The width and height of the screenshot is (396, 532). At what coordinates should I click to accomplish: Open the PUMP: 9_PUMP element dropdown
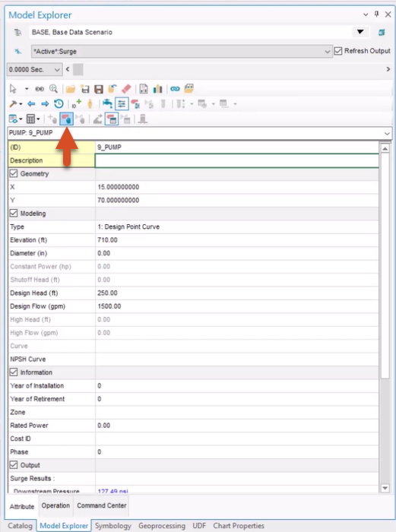200,133
